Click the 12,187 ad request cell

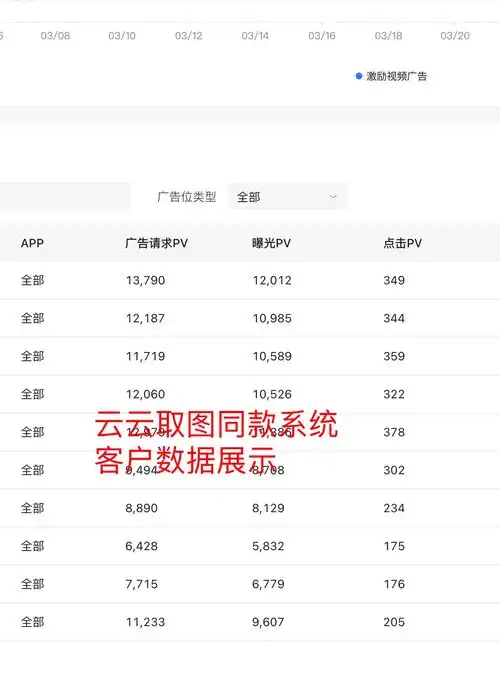coord(145,318)
